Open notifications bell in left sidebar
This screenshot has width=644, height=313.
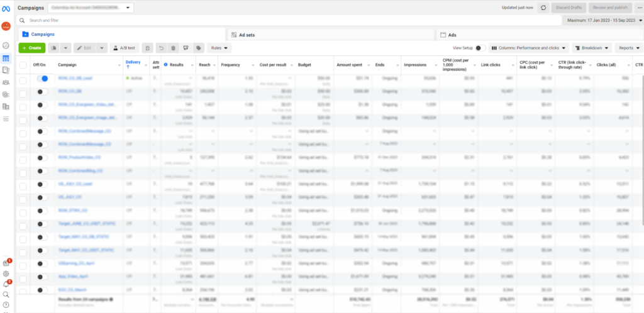point(6,284)
